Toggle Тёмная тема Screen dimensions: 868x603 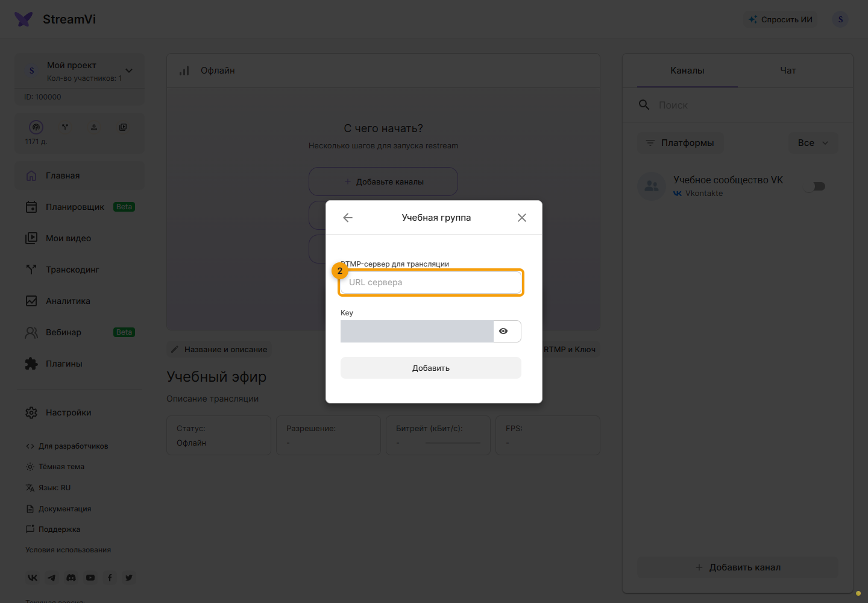(x=55, y=467)
